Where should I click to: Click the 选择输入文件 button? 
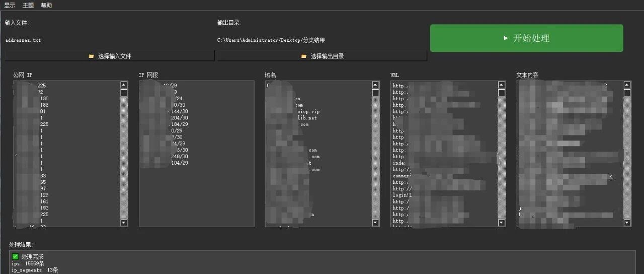click(110, 56)
